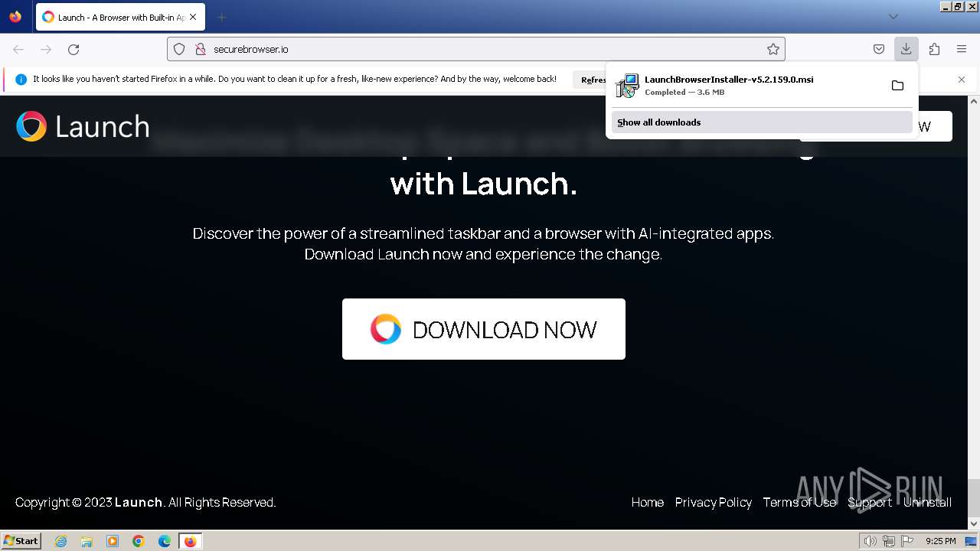Save page to Pocket
This screenshot has height=551, width=980.
879,49
